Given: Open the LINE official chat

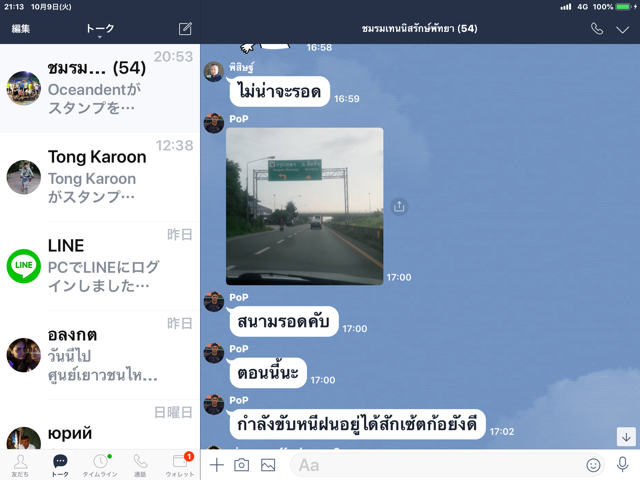Looking at the screenshot, I should point(100,266).
